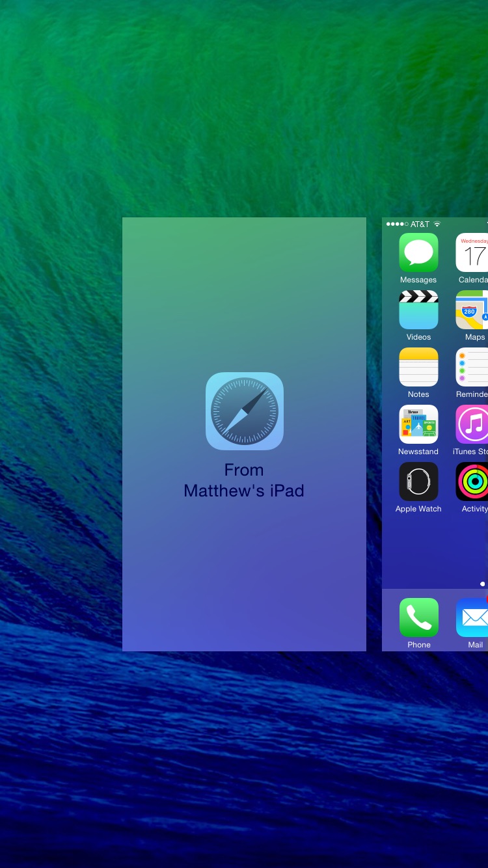This screenshot has width=488, height=868.
Task: Tap the "Newsstand" label
Action: coord(418,452)
